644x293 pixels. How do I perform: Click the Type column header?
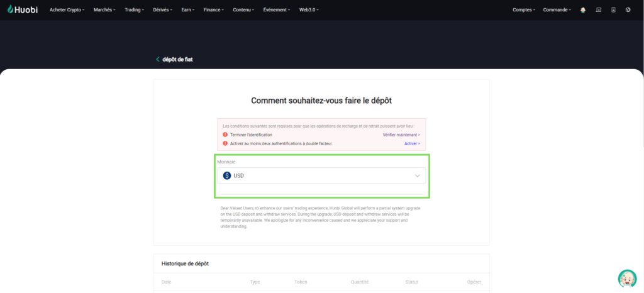255,282
